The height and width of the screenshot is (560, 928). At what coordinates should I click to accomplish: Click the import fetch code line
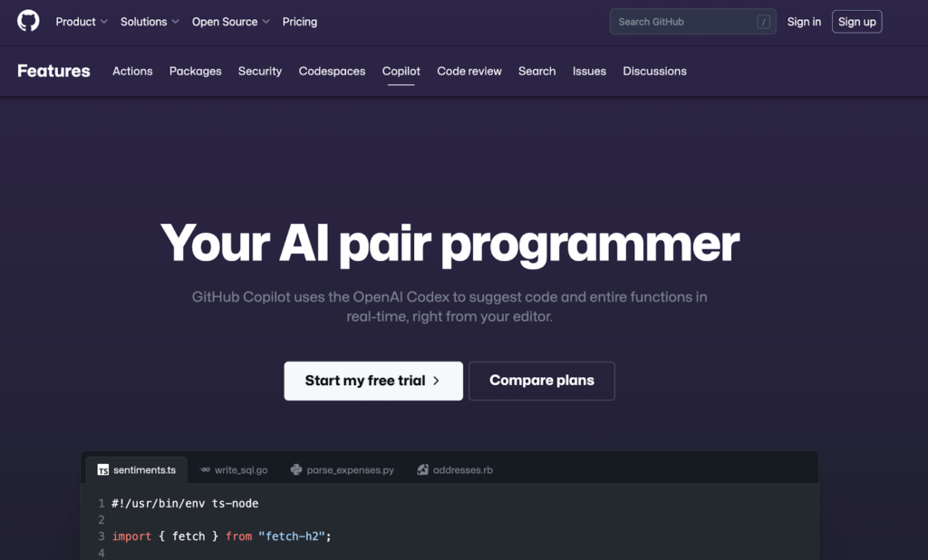click(x=221, y=536)
